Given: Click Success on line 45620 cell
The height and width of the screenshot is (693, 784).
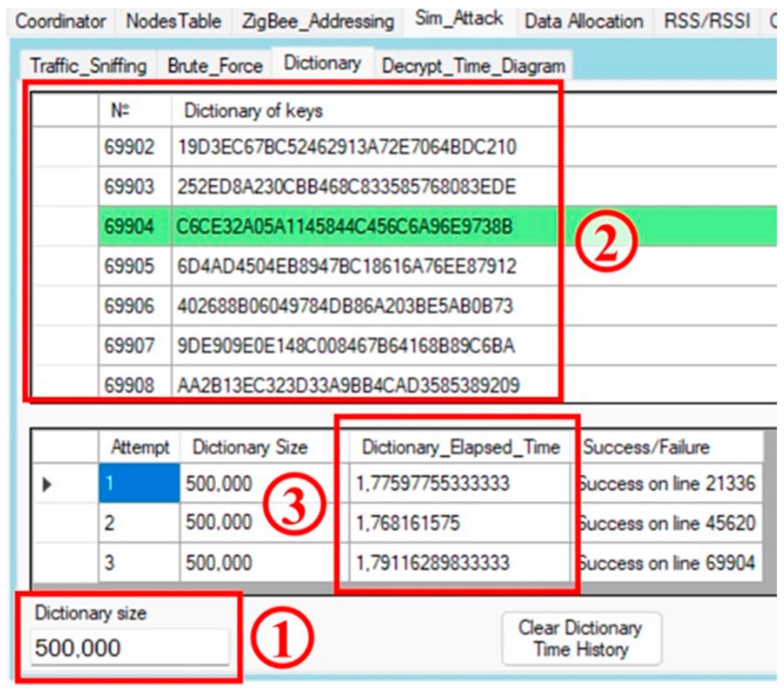Looking at the screenshot, I should click(x=667, y=523).
